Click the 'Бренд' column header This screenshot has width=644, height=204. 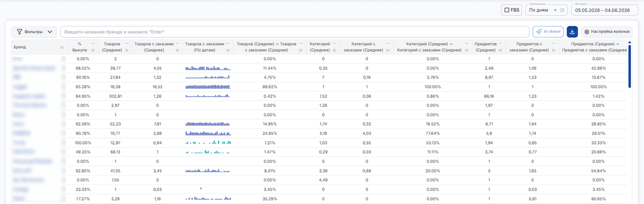(x=20, y=47)
